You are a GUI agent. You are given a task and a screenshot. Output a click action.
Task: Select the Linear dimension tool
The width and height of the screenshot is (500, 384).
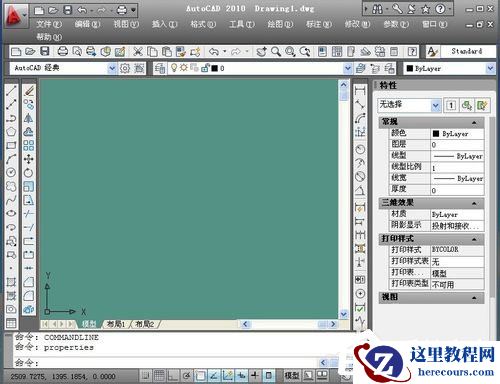[x=360, y=90]
